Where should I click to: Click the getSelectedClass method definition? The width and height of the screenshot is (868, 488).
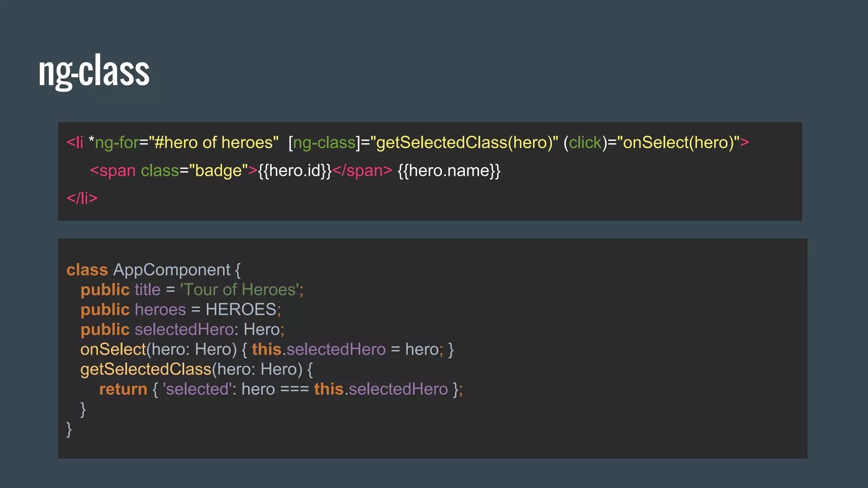pyautogui.click(x=197, y=369)
